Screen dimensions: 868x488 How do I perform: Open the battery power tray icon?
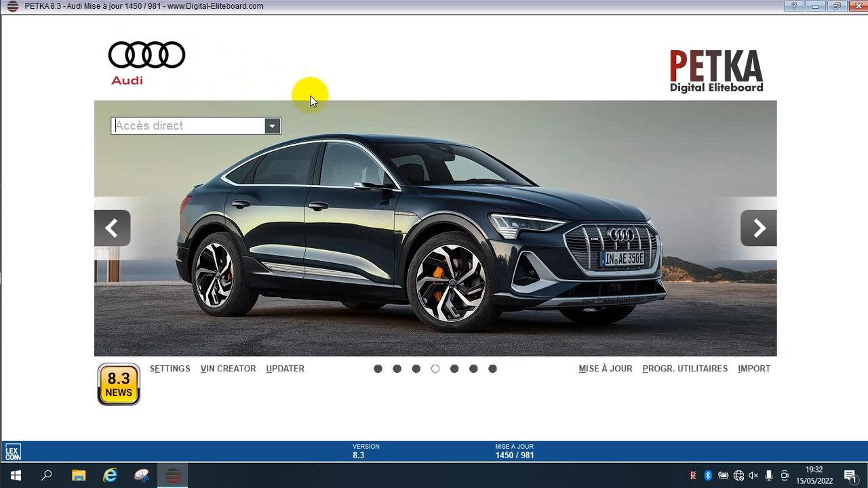(724, 476)
